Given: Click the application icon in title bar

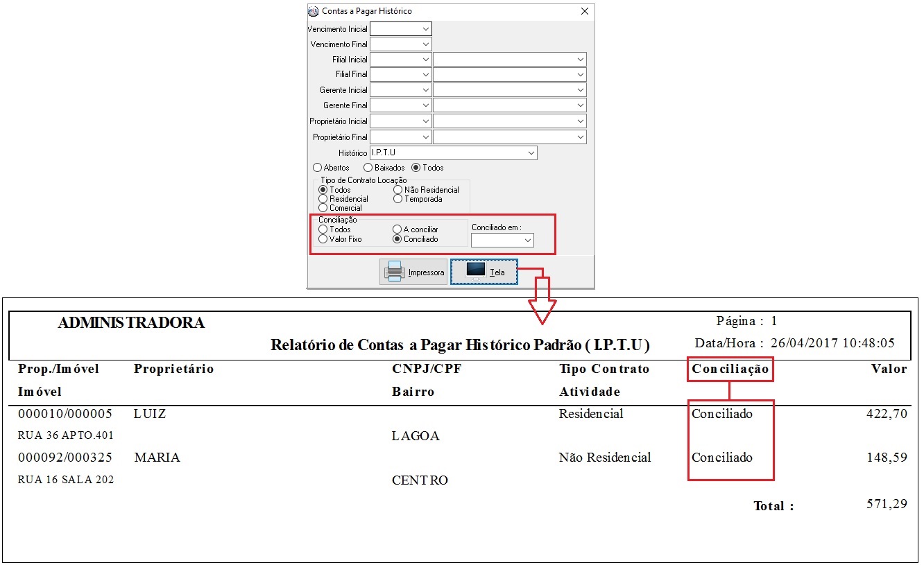Looking at the screenshot, I should (x=314, y=11).
